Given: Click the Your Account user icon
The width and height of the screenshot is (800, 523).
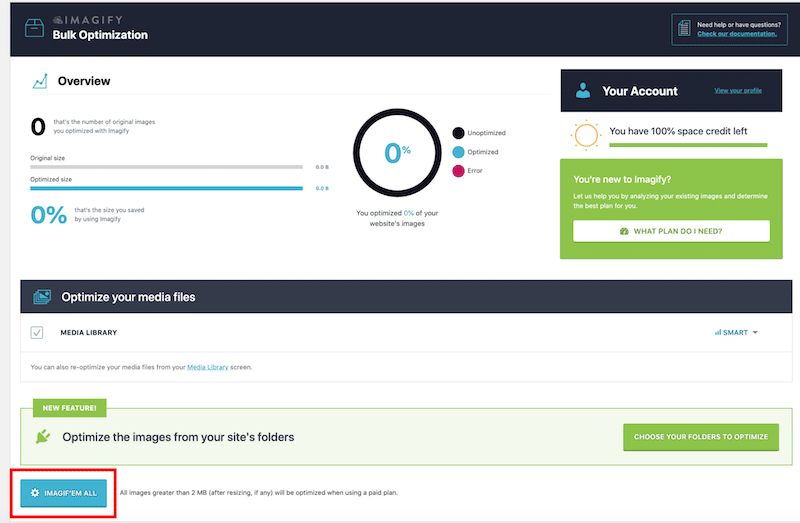Looking at the screenshot, I should pos(583,91).
